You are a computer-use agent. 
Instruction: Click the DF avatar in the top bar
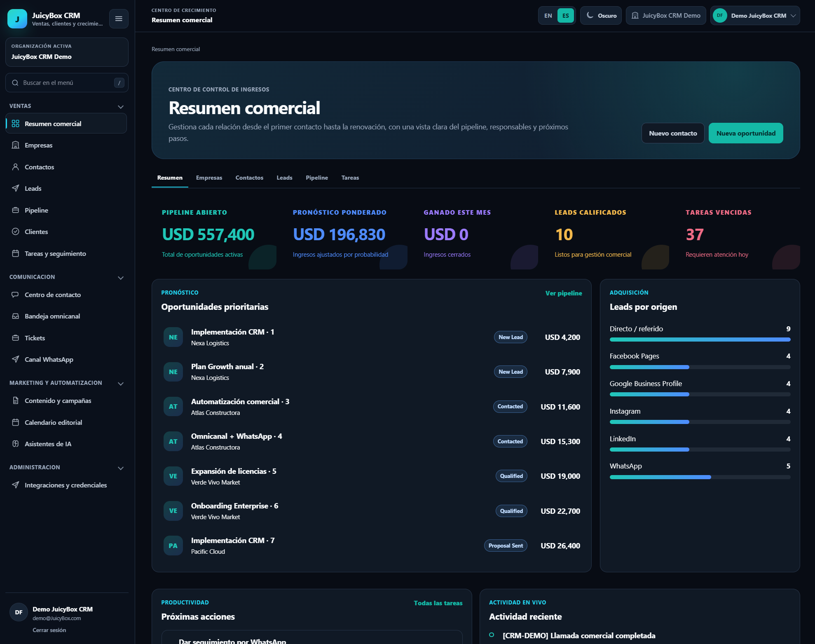tap(720, 16)
